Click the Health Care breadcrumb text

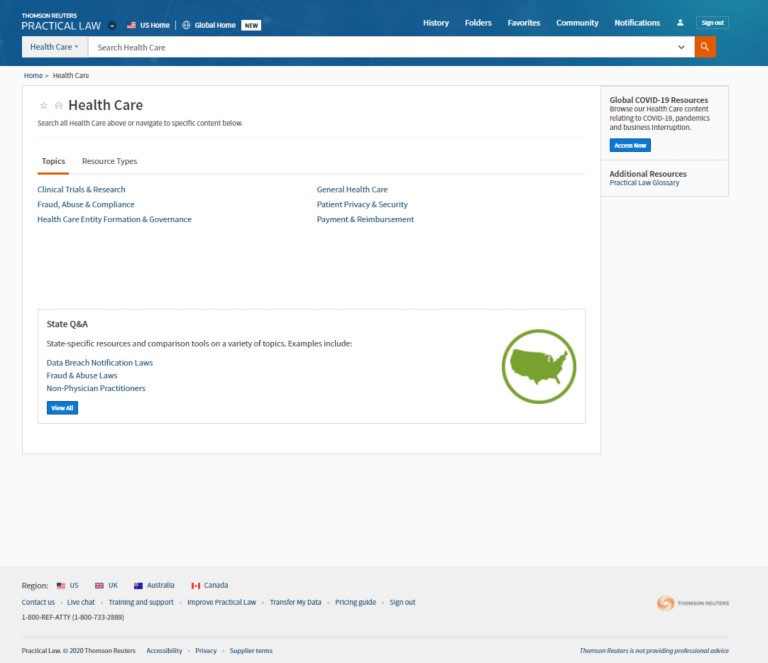click(x=71, y=75)
